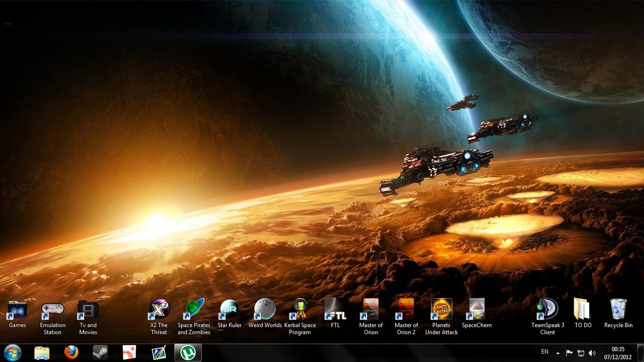Open Steam from the taskbar
Viewport: 644px width, 362px height.
(100, 353)
